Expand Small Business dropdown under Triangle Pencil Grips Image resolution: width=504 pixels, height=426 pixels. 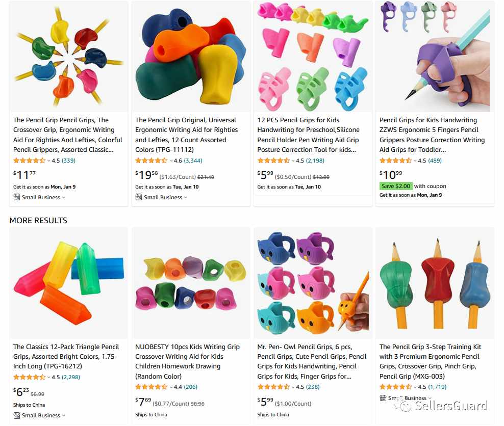(64, 415)
